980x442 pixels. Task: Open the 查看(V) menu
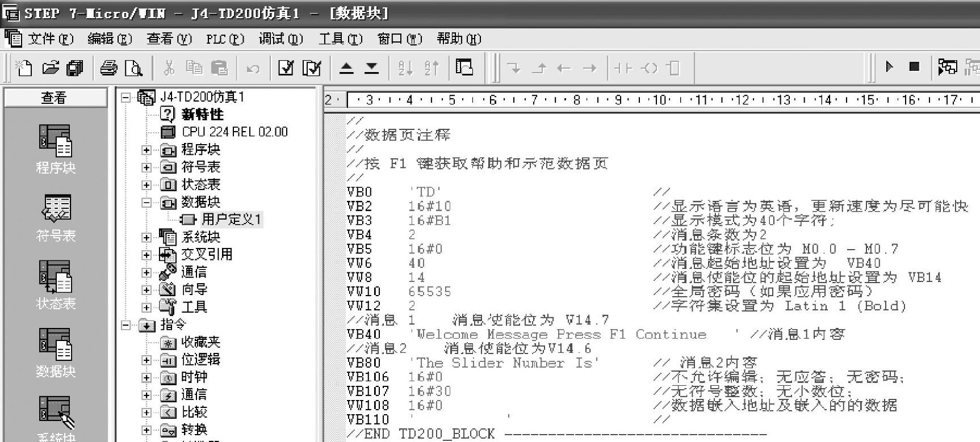click(169, 39)
